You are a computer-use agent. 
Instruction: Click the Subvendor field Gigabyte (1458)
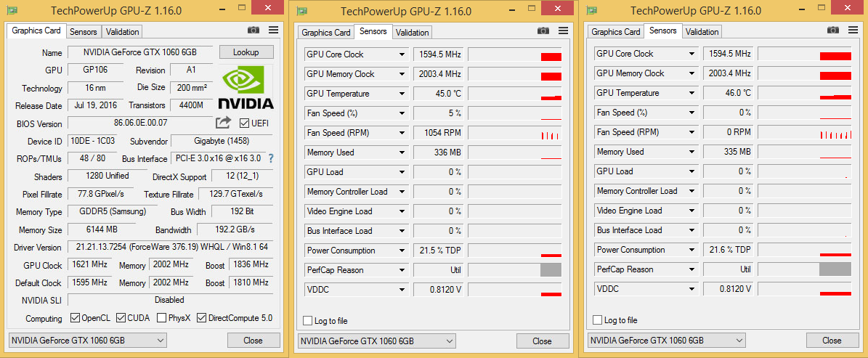click(222, 141)
